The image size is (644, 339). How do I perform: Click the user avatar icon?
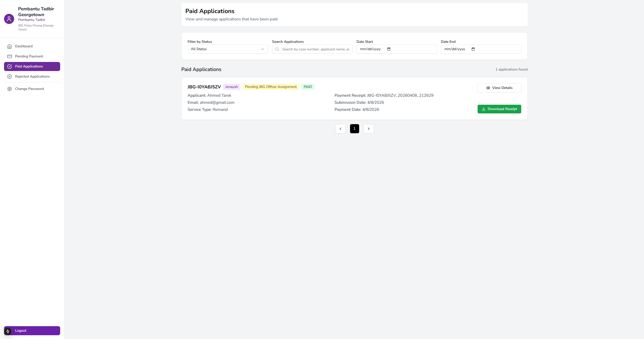9,19
